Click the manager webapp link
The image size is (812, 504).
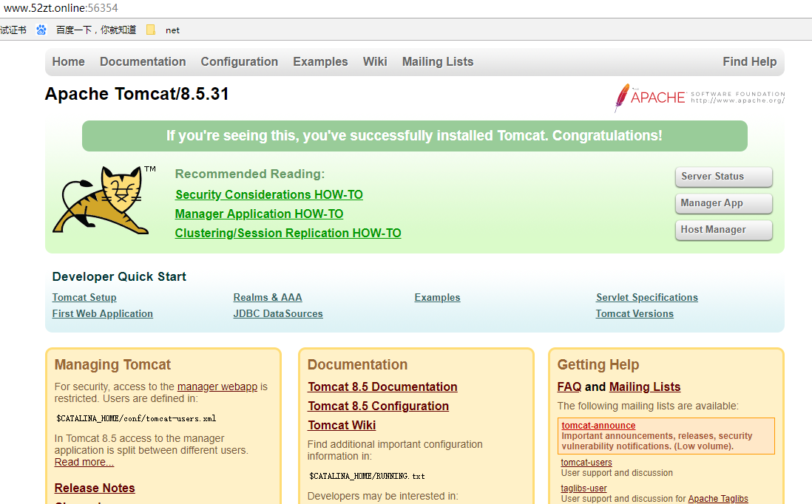[x=217, y=386]
